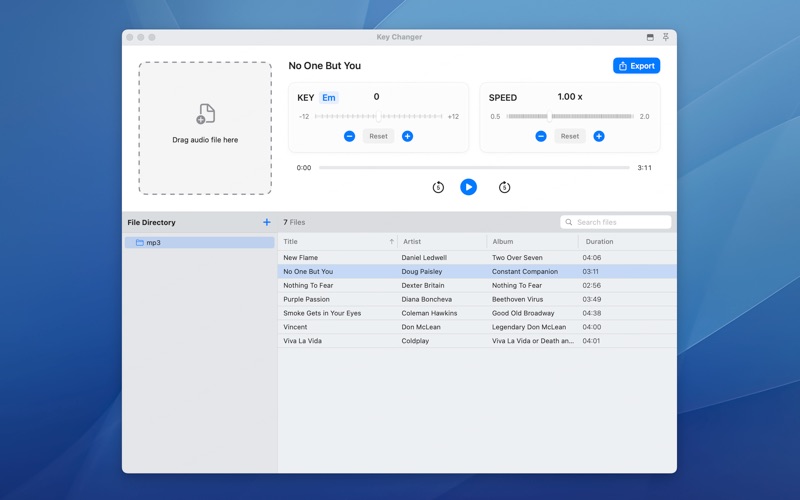Sort by Album column header

(x=532, y=241)
